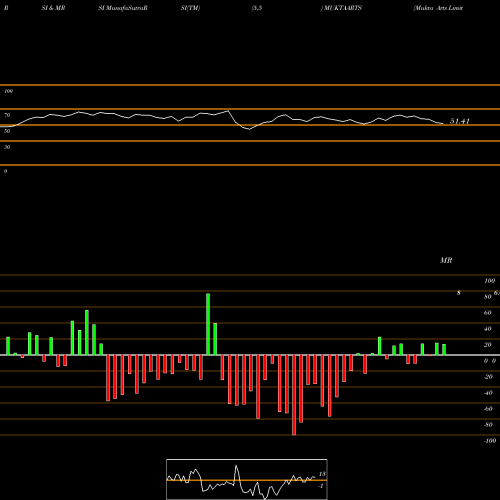Click the 'SI MunafaSutraR' header text
The width and height of the screenshot is (500, 500).
pos(123,8)
